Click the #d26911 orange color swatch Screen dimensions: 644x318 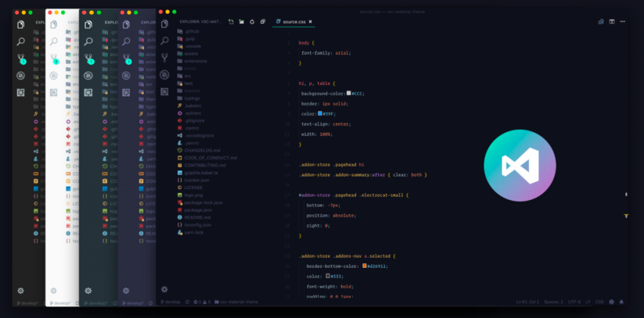364,266
